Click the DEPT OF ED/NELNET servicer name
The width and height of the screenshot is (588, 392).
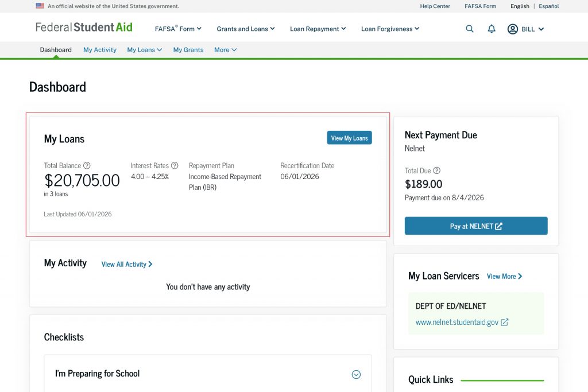(451, 306)
